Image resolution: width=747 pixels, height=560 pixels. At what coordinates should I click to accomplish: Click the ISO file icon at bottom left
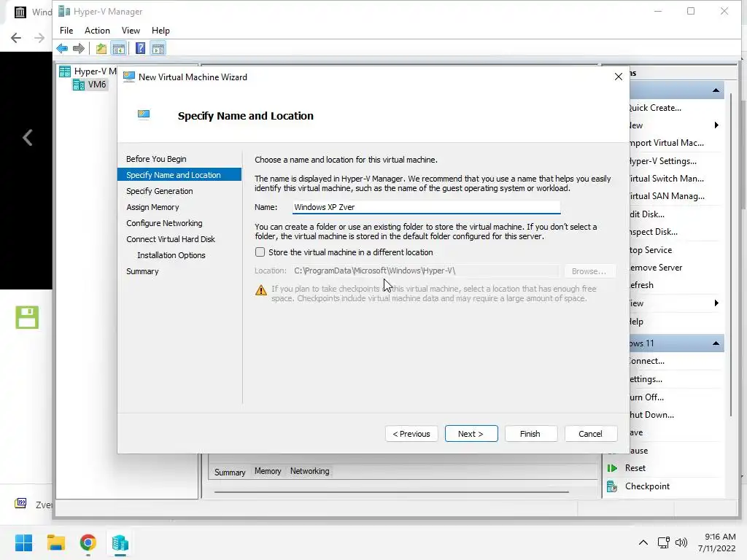pyautogui.click(x=20, y=503)
